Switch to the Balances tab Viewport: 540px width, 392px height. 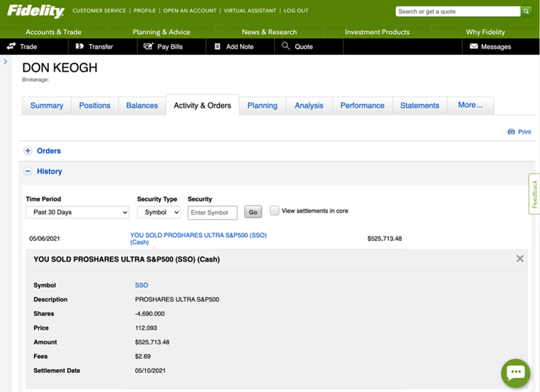click(142, 105)
